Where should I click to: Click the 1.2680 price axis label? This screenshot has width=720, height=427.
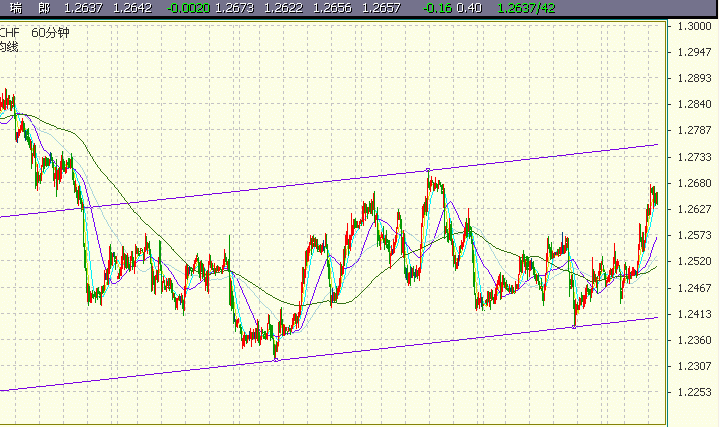[695, 183]
